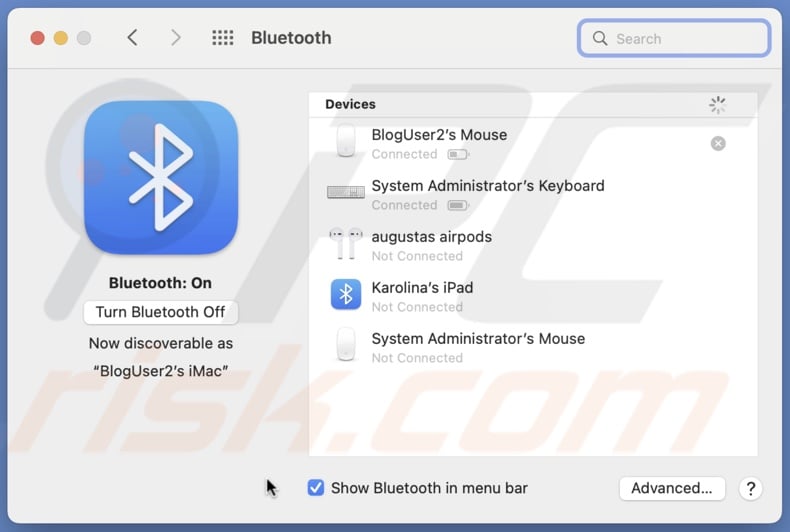Click Not Connected under Karolina's iPad
Viewport: 790px width, 532px height.
click(417, 307)
